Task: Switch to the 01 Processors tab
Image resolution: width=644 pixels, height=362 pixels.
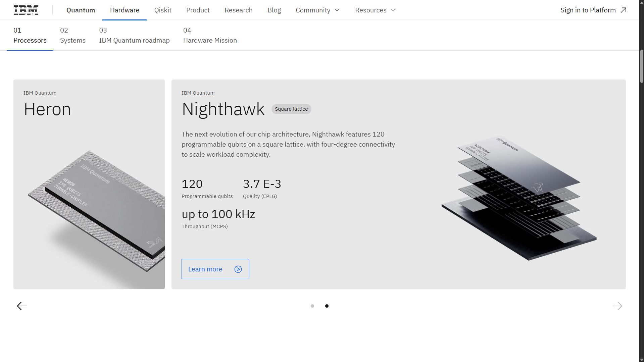Action: pyautogui.click(x=30, y=35)
